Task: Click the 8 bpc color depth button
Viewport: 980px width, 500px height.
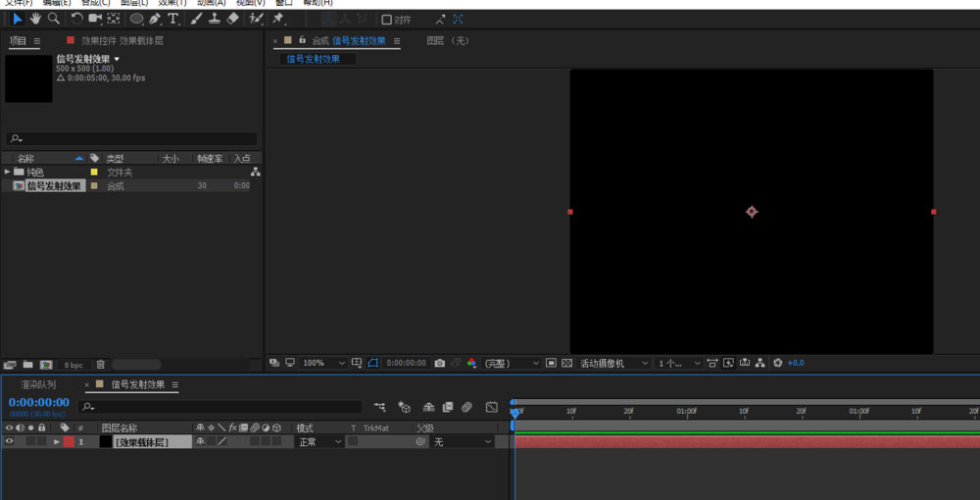Action: [73, 365]
